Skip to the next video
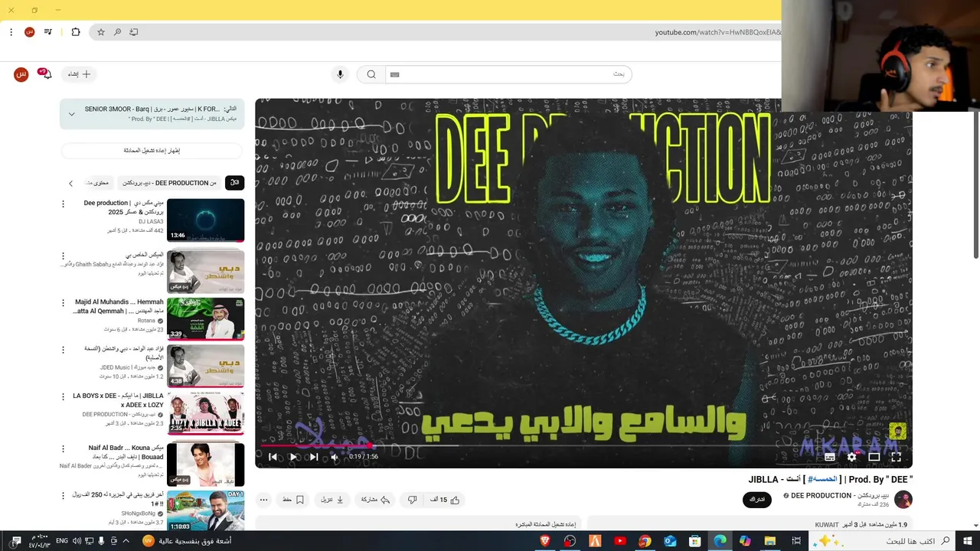The width and height of the screenshot is (980, 551). 314,457
